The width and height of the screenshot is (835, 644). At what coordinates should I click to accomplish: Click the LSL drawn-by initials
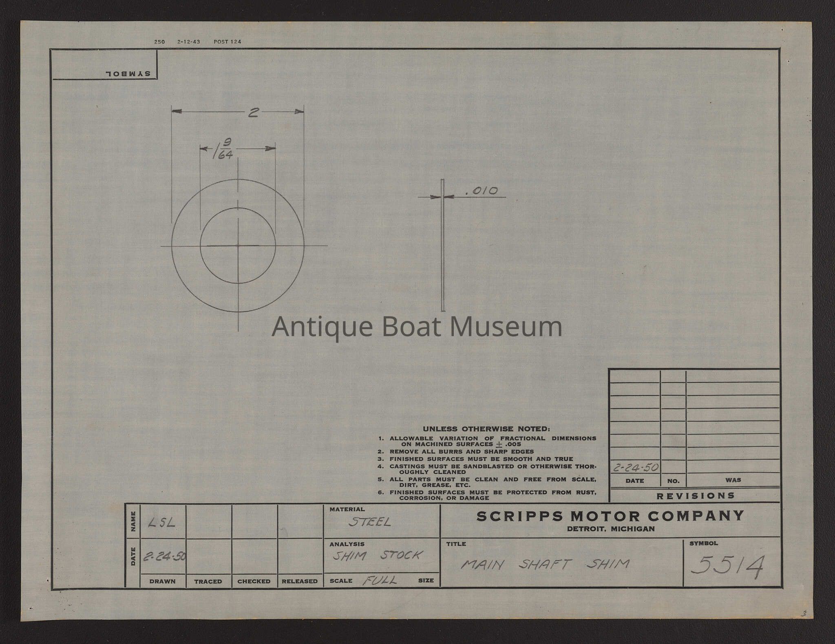tap(162, 523)
